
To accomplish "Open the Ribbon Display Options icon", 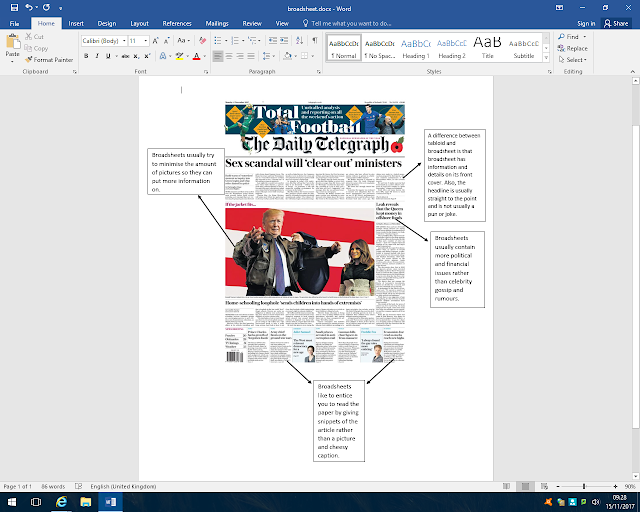I will click(560, 7).
